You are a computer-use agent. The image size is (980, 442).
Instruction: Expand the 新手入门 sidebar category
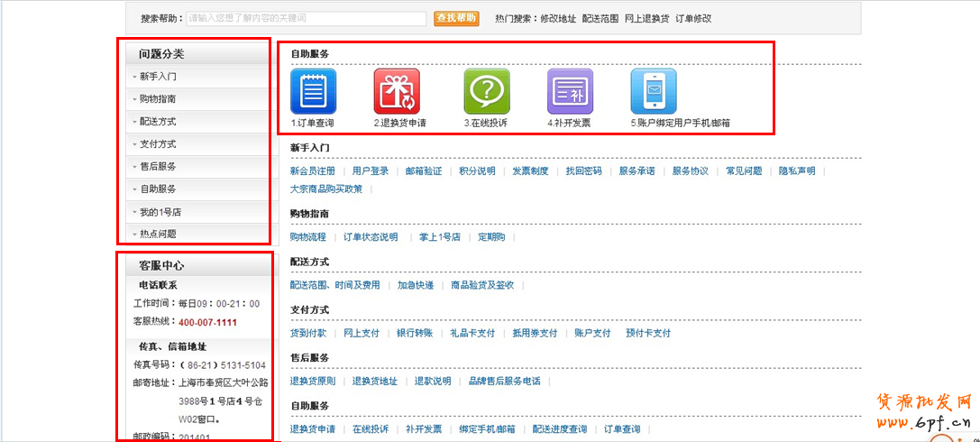pos(158,77)
